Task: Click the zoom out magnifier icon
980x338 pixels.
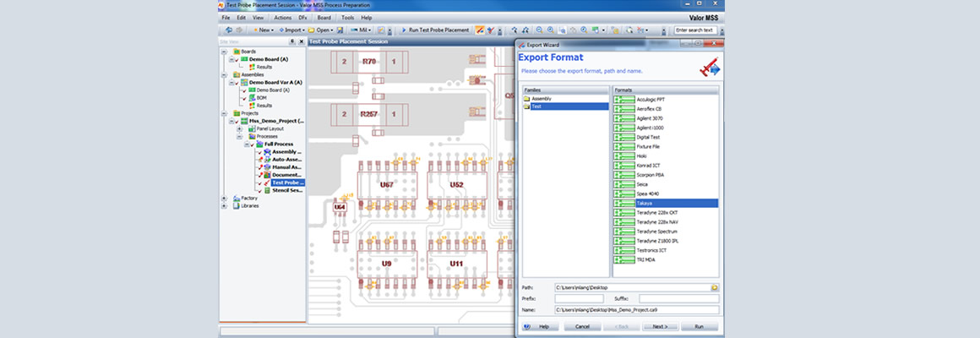Action: click(539, 30)
